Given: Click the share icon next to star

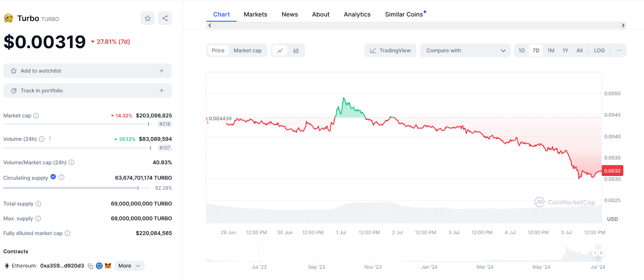Looking at the screenshot, I should 165,18.
